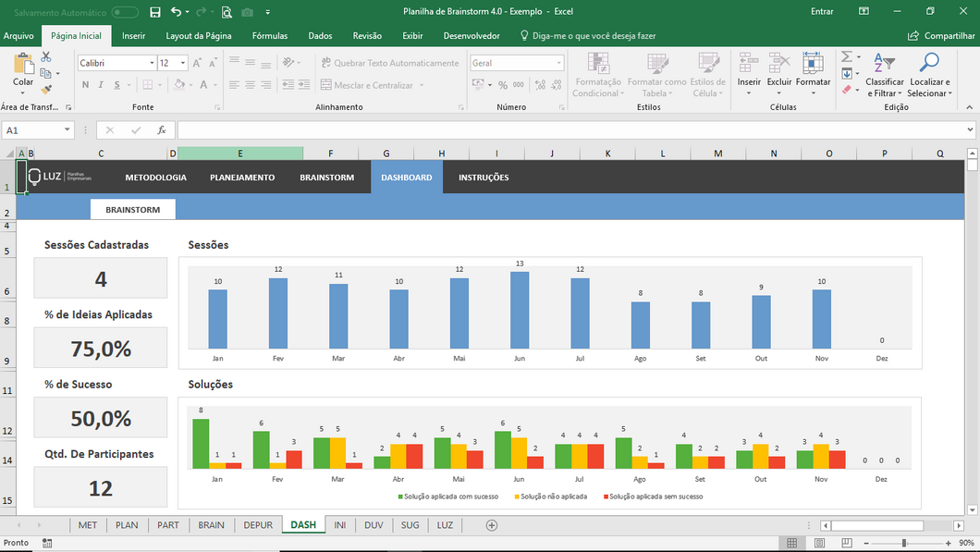Click the AutoSum sigma icon
The image size is (980, 552).
click(x=846, y=57)
